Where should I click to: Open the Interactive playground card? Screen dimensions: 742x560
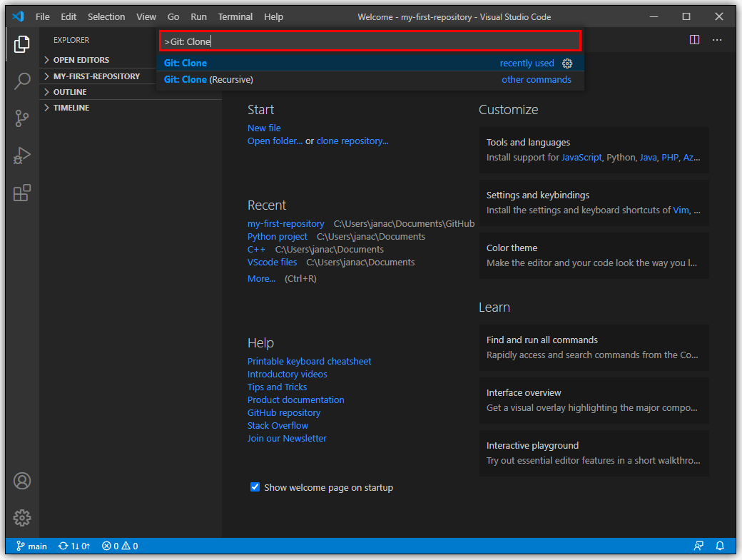tap(594, 453)
